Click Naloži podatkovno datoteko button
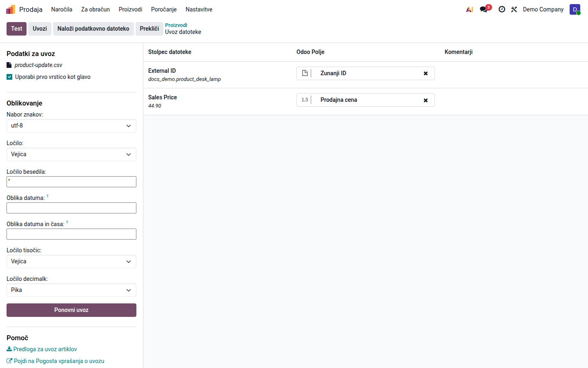 click(94, 29)
